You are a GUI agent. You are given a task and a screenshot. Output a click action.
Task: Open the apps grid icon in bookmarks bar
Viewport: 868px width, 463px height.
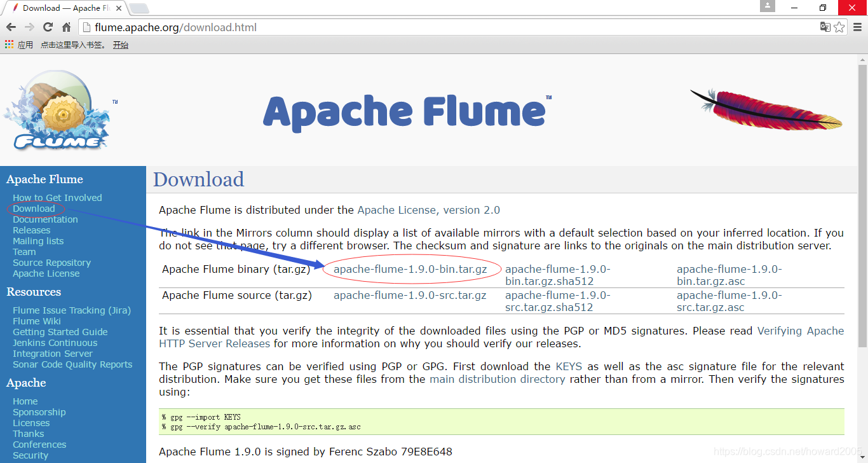coord(9,45)
